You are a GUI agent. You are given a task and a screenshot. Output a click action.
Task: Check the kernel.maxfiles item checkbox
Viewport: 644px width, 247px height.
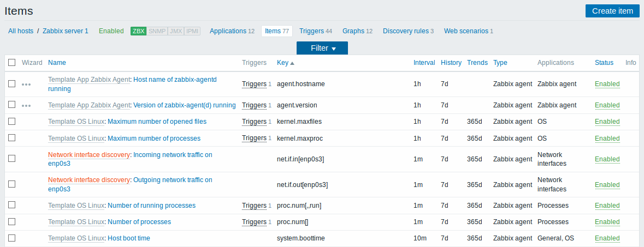(x=12, y=121)
